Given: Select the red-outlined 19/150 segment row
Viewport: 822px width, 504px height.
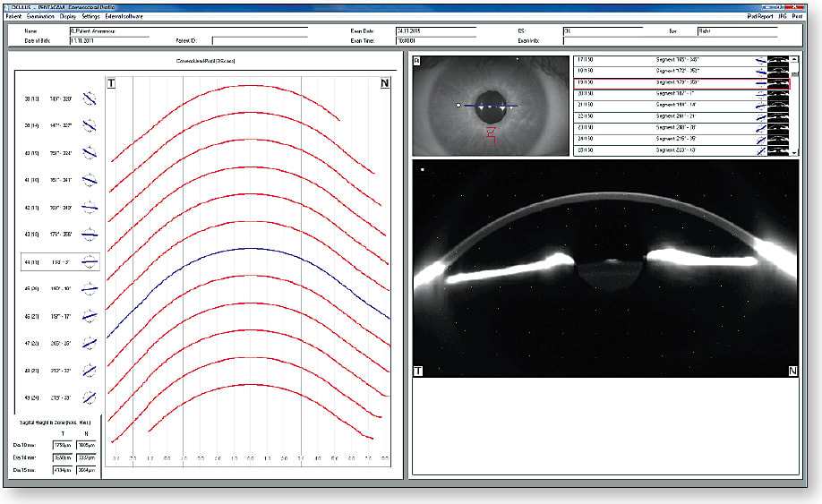Looking at the screenshot, I should [681, 82].
